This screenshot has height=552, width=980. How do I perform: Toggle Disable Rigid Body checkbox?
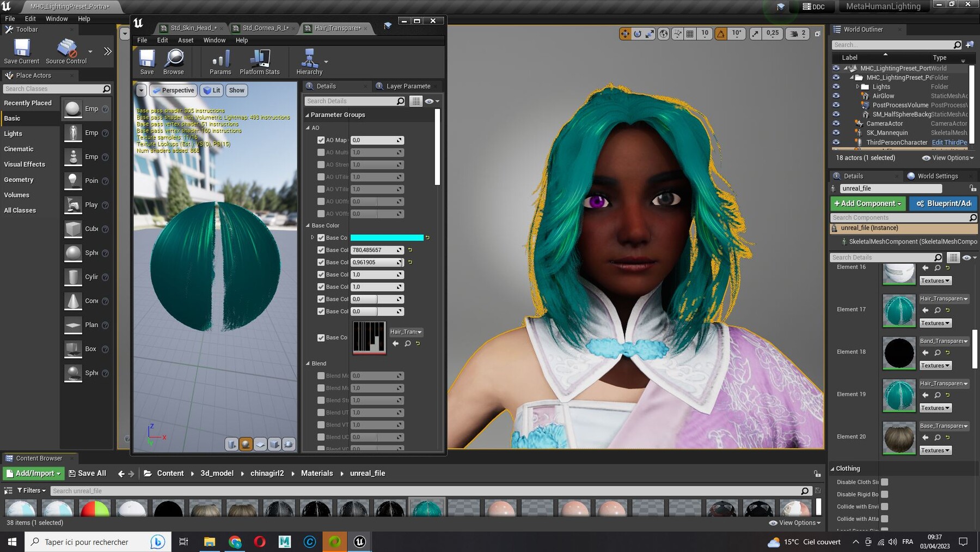pos(885,494)
